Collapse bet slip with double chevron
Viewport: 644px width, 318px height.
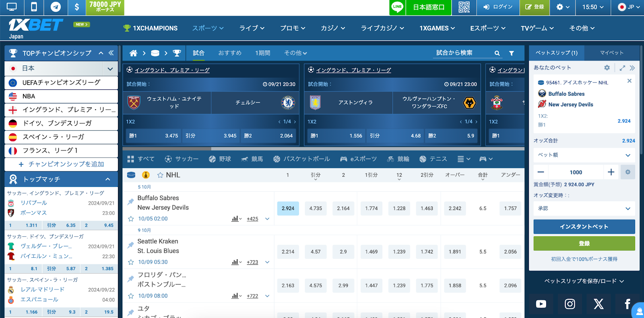coord(632,68)
